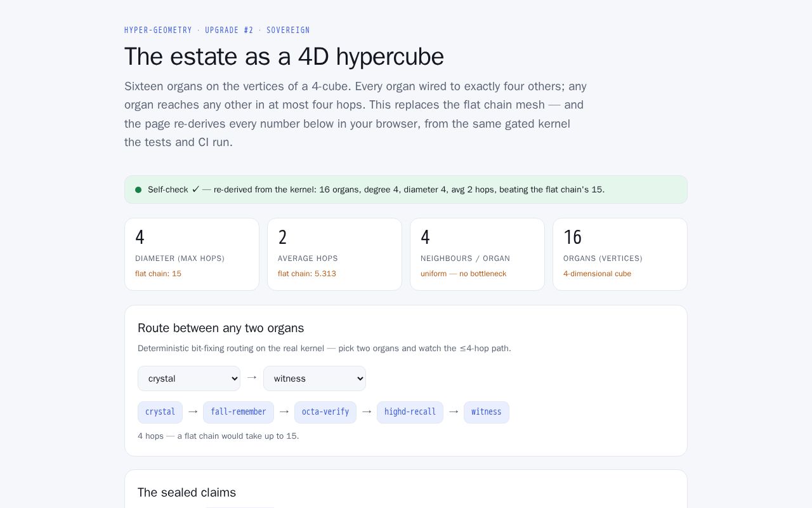812x508 pixels.
Task: Select the Organs (Vertices) card
Action: coord(620,254)
